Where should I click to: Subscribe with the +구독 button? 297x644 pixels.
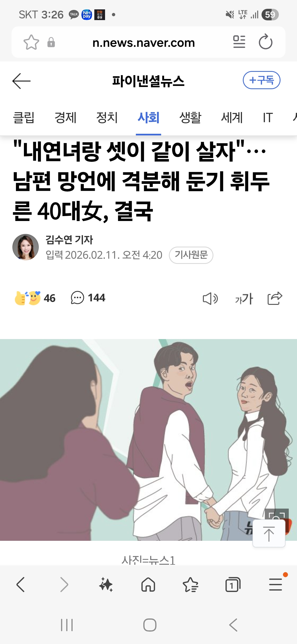[262, 80]
